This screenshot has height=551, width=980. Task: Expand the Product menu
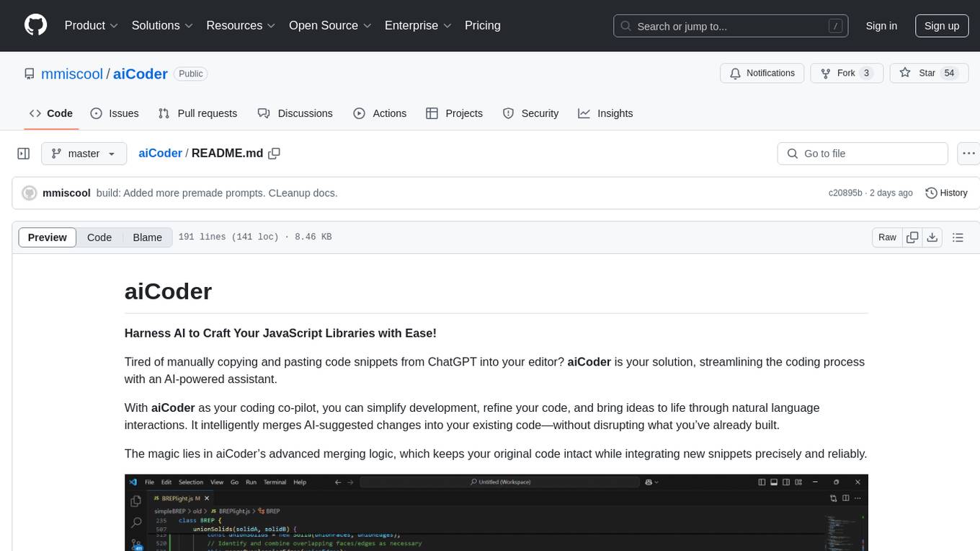tap(92, 25)
